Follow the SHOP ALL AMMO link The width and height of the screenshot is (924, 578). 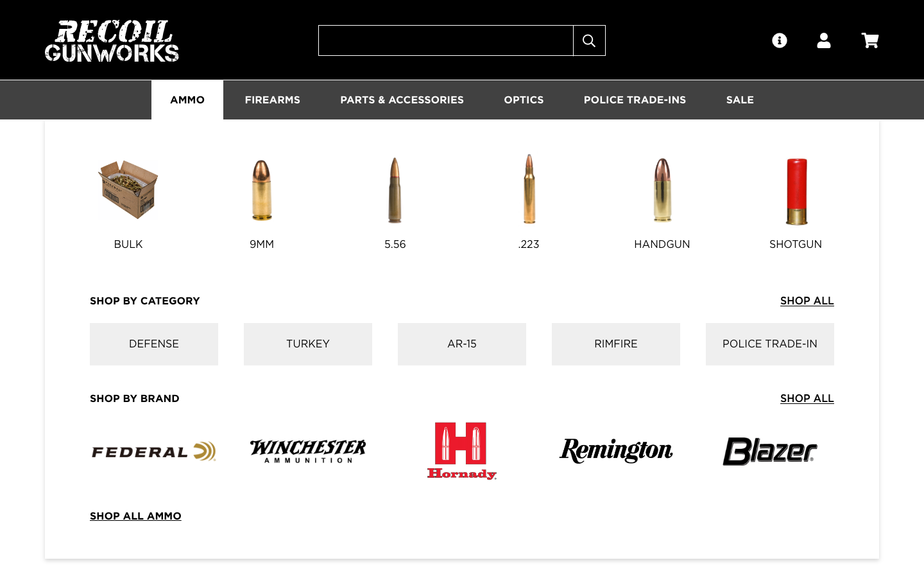pos(135,516)
